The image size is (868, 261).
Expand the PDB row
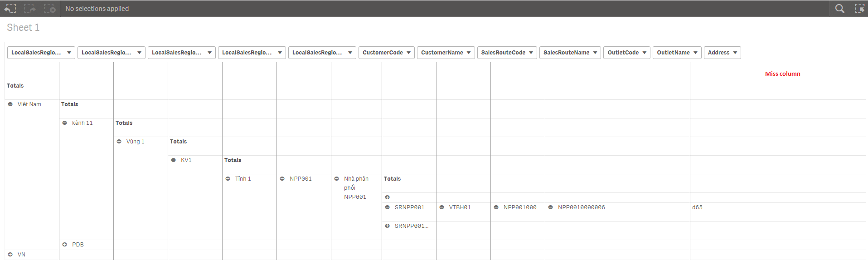coord(65,245)
